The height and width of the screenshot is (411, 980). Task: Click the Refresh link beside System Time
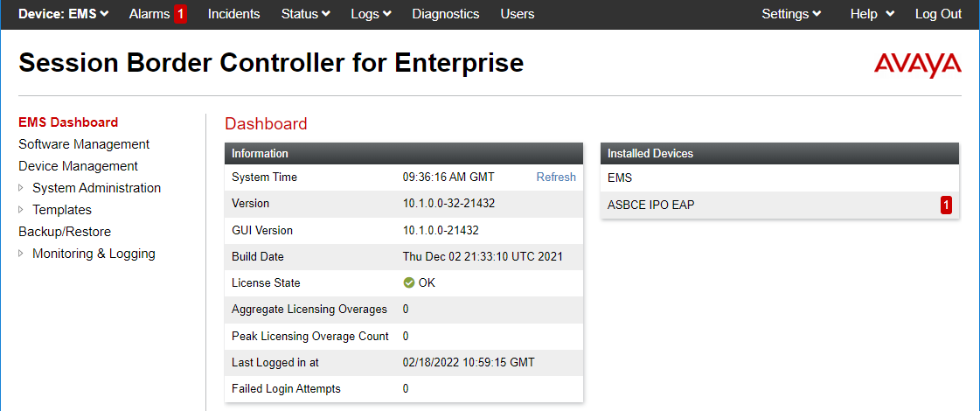click(556, 177)
